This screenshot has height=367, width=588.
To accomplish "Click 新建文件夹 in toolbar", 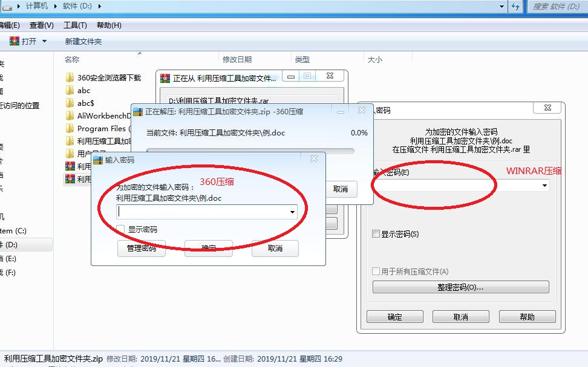I will (x=83, y=41).
